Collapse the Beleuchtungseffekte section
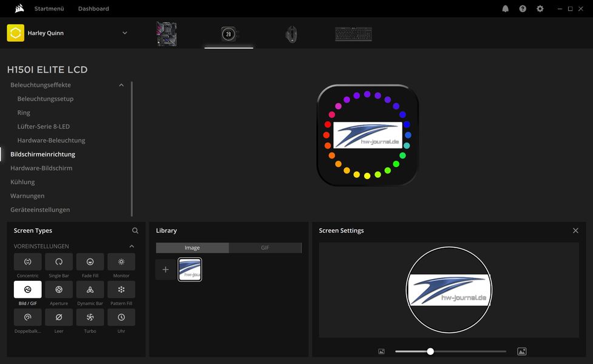The width and height of the screenshot is (593, 364). tap(121, 85)
